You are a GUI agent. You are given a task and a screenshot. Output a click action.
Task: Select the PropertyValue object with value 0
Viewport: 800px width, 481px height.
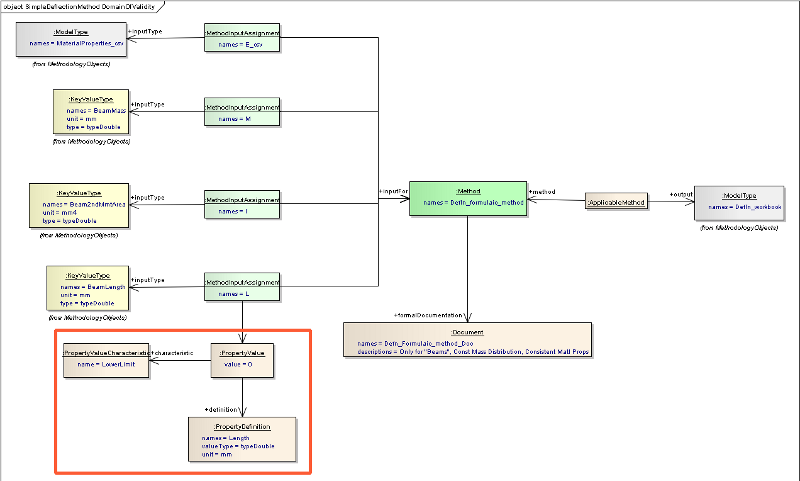[x=243, y=361]
